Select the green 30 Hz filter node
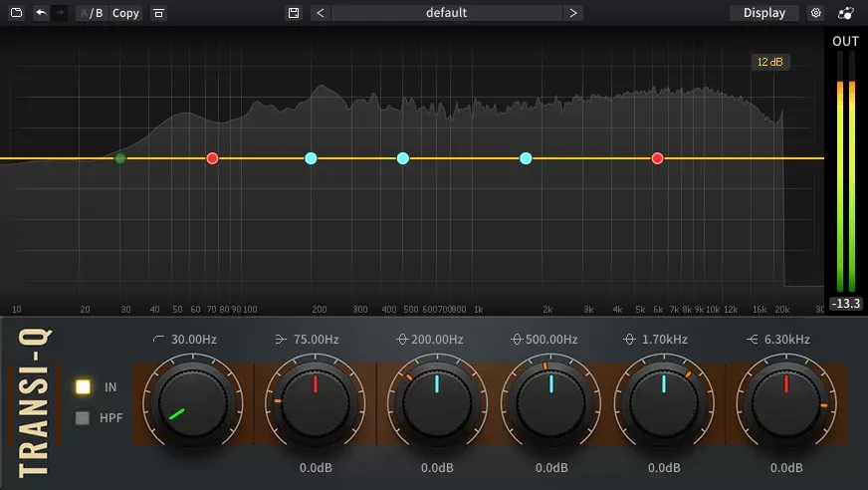The image size is (868, 490). coord(120,159)
